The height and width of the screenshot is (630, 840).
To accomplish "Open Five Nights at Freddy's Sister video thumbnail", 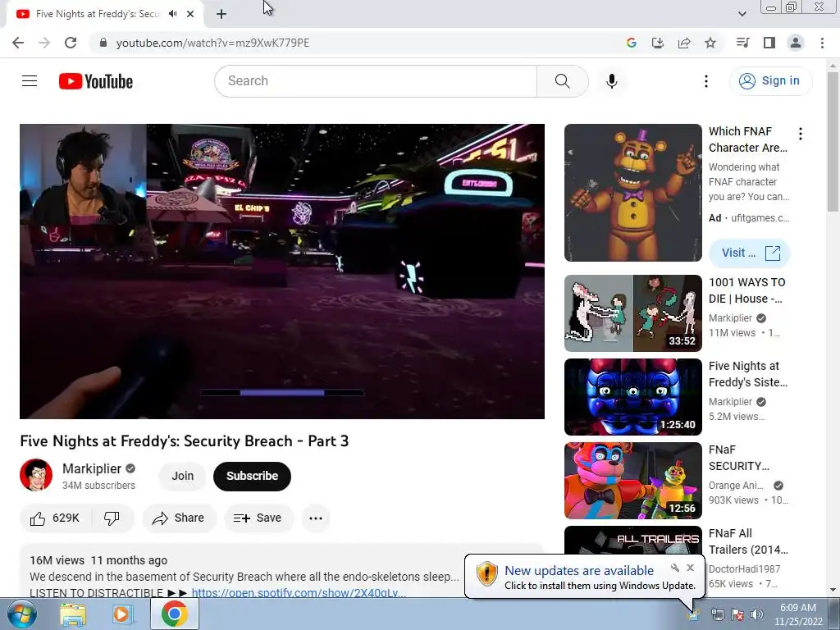I will [632, 397].
